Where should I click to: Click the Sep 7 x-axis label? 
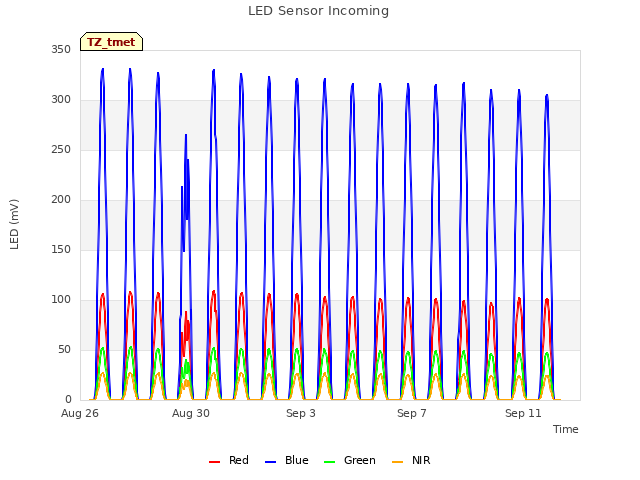click(x=411, y=413)
